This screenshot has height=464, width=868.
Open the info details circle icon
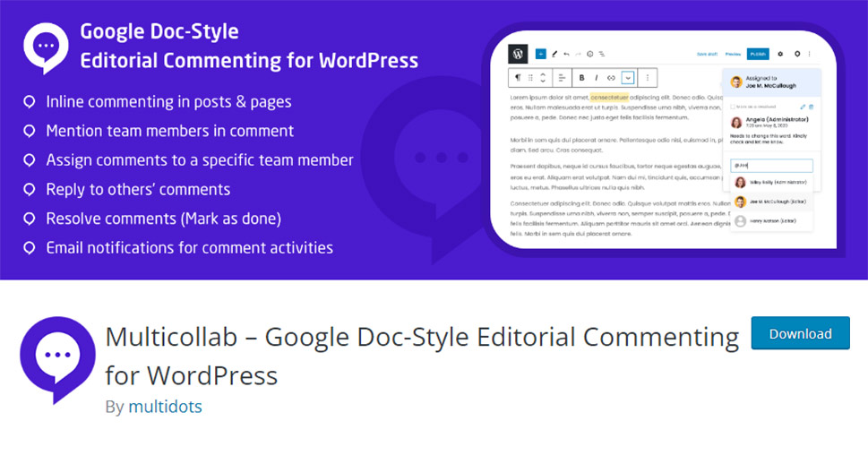590,54
